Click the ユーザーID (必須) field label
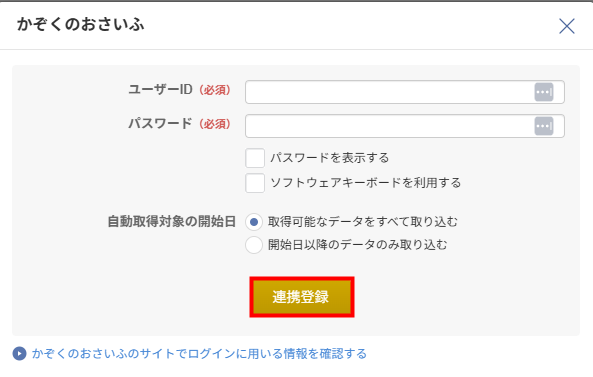The width and height of the screenshot is (593, 377). point(180,90)
